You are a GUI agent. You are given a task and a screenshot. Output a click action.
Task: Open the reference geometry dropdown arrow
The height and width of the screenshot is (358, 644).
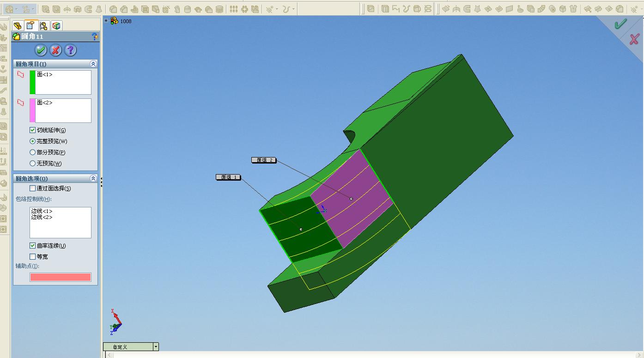[277, 9]
